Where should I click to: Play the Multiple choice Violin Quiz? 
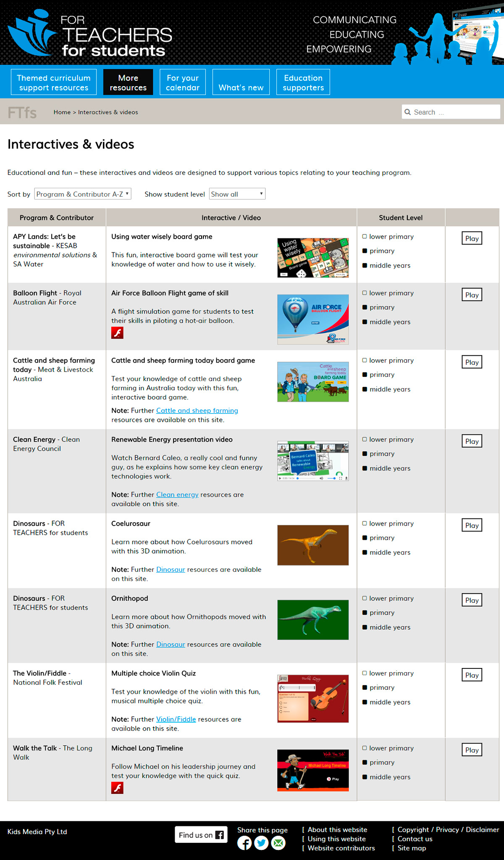472,675
